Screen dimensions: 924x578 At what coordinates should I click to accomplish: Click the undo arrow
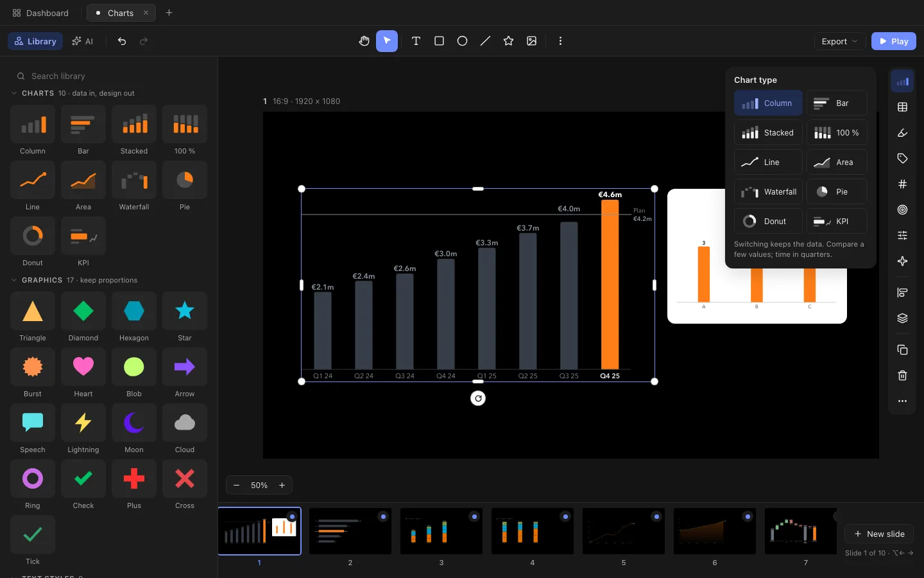coord(122,41)
